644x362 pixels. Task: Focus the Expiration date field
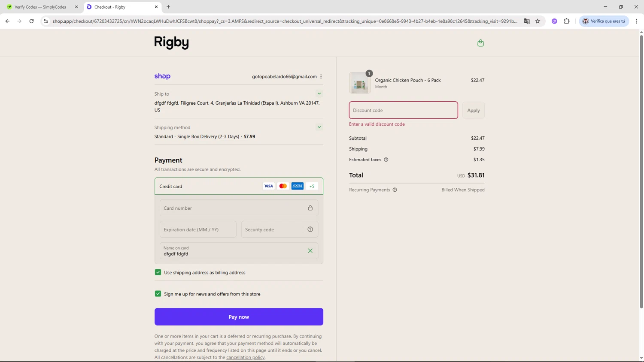198,229
